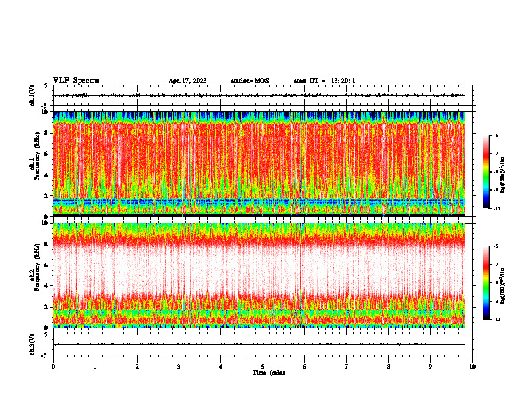Viewport: 532px width, 411px height.
Task: Click inside the ch.1 spectrogram panel
Action: point(259,164)
